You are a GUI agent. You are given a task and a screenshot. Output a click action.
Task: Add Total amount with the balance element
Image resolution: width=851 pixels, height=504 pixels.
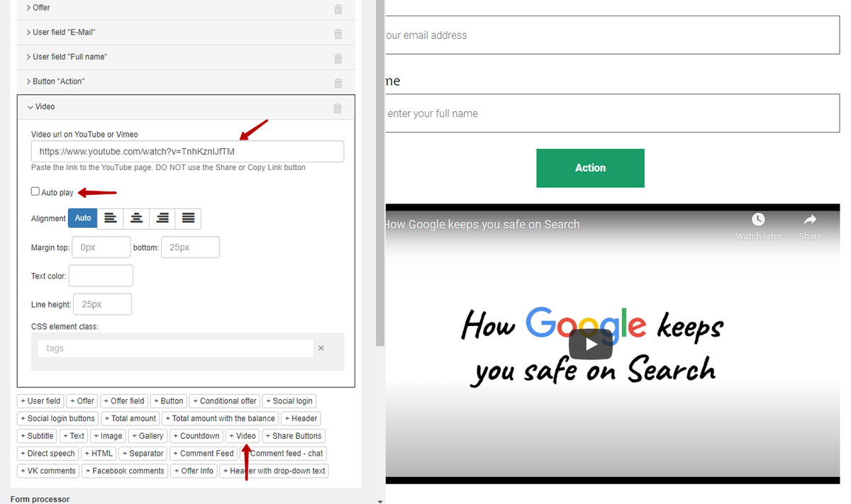click(x=221, y=419)
